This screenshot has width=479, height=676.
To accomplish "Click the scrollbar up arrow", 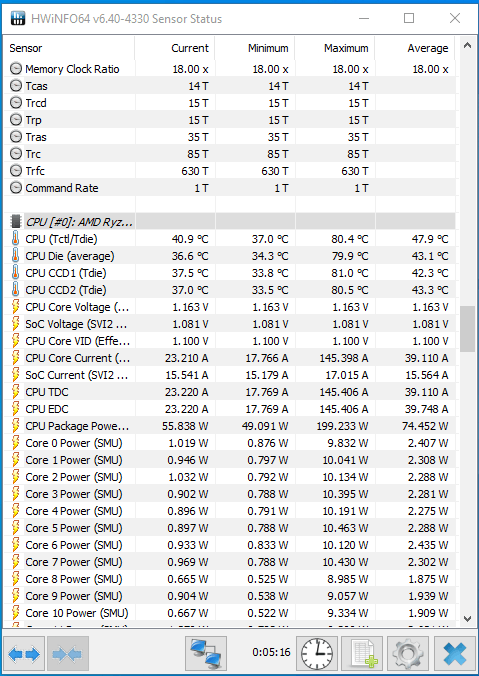I will [467, 45].
